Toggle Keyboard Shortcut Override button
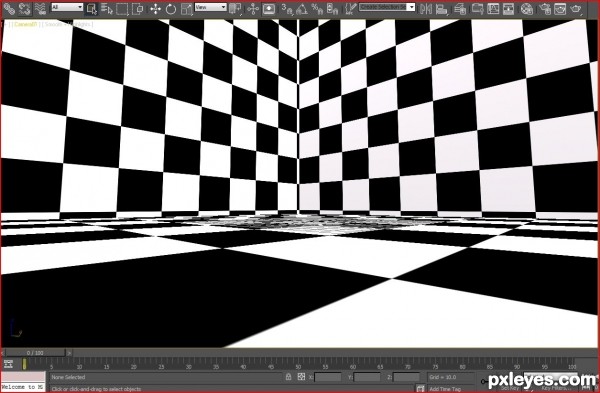 point(269,8)
